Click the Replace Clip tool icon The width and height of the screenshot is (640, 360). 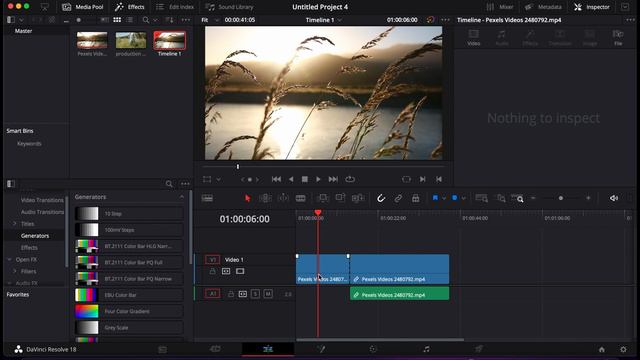(358, 198)
